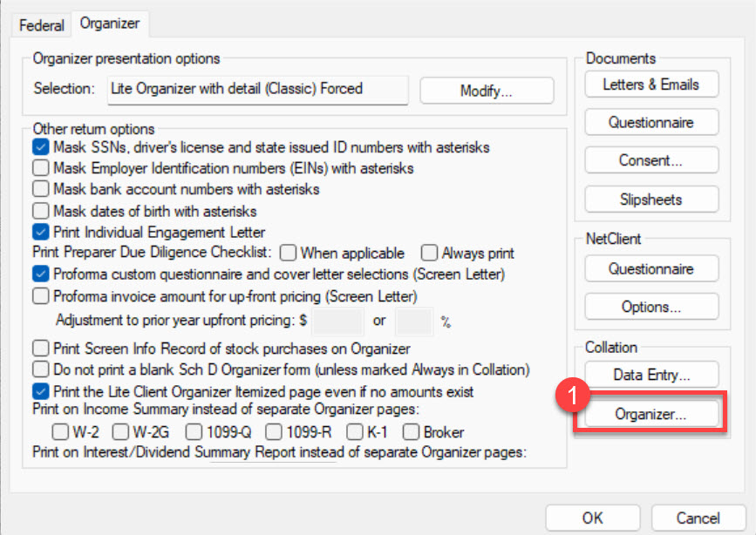Open the Consent... dialog
Screen dimensions: 756x535
point(651,161)
